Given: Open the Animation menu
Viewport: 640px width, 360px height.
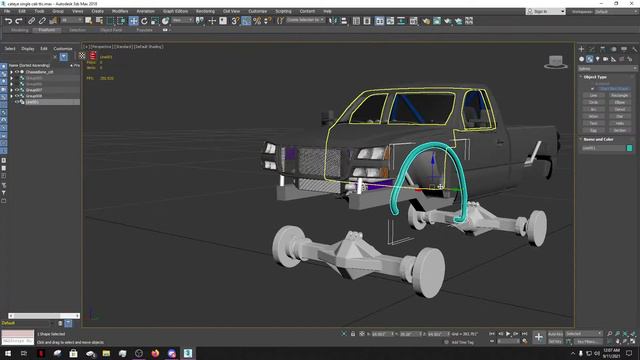Looking at the screenshot, I should click(145, 11).
